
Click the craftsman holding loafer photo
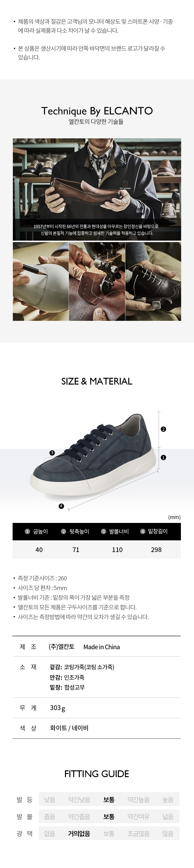97,189
